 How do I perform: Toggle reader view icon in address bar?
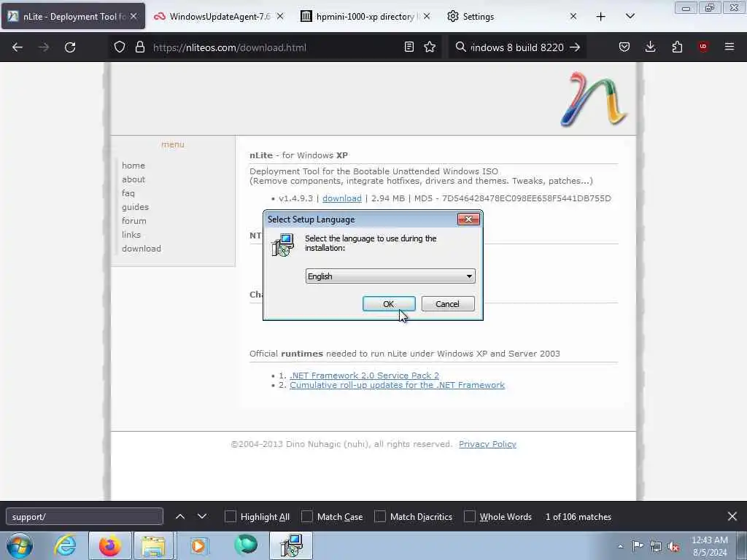click(x=409, y=47)
